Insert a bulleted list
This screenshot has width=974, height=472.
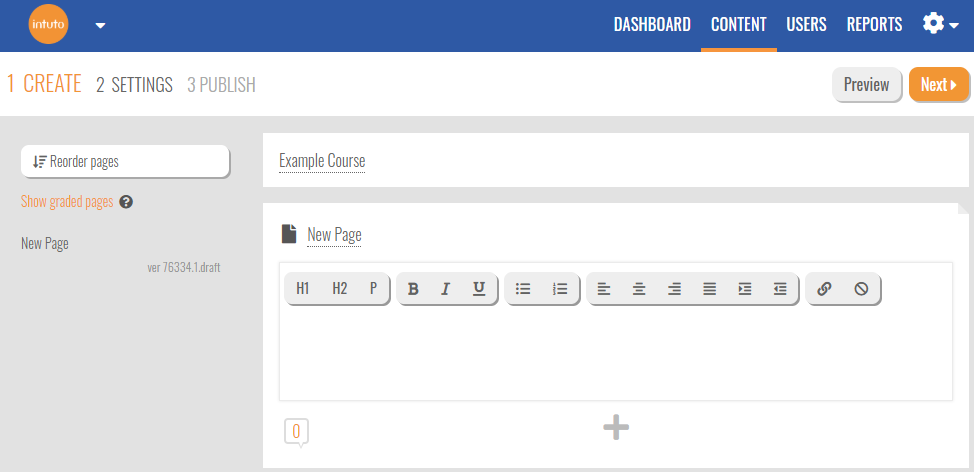[523, 289]
